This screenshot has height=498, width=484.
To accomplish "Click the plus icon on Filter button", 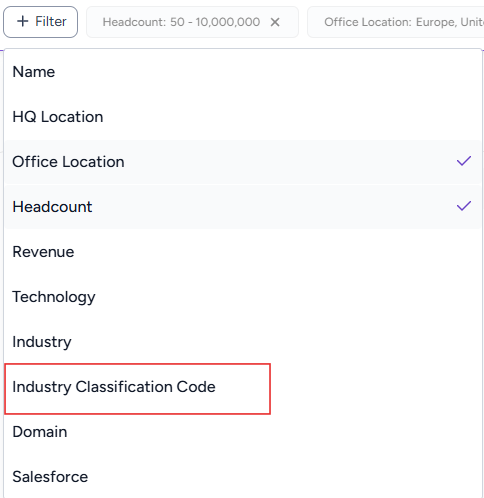I will click(23, 22).
